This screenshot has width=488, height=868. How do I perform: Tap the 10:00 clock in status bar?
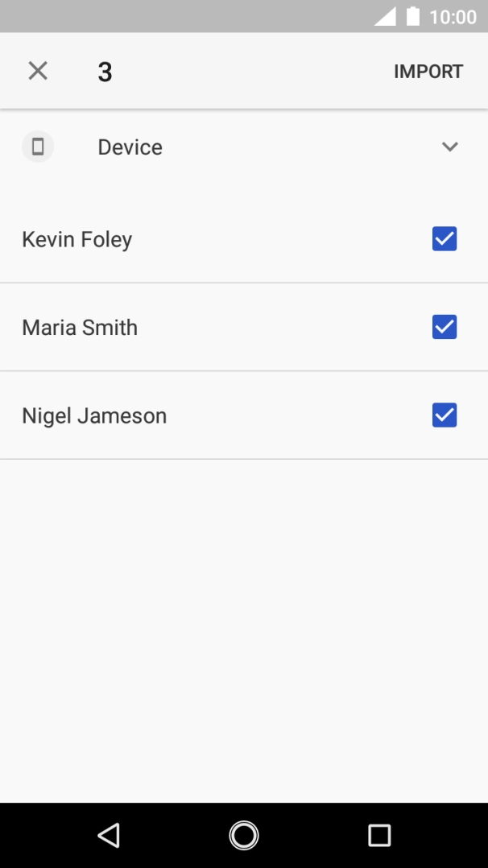point(453,17)
